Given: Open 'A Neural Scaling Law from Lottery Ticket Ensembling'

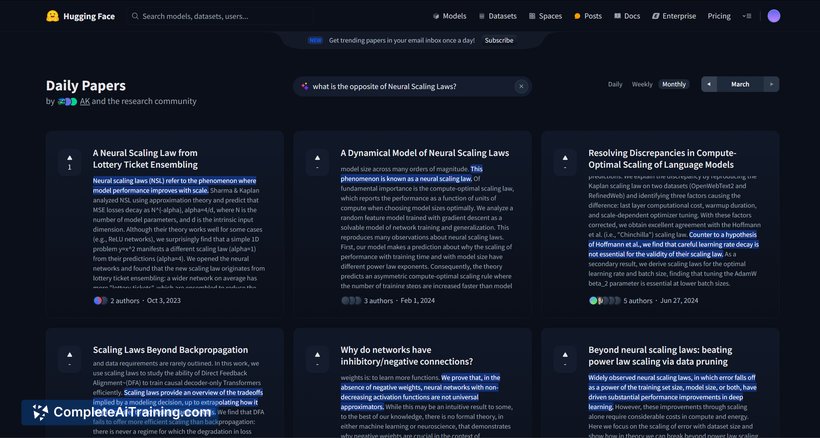Looking at the screenshot, I should tap(145, 159).
